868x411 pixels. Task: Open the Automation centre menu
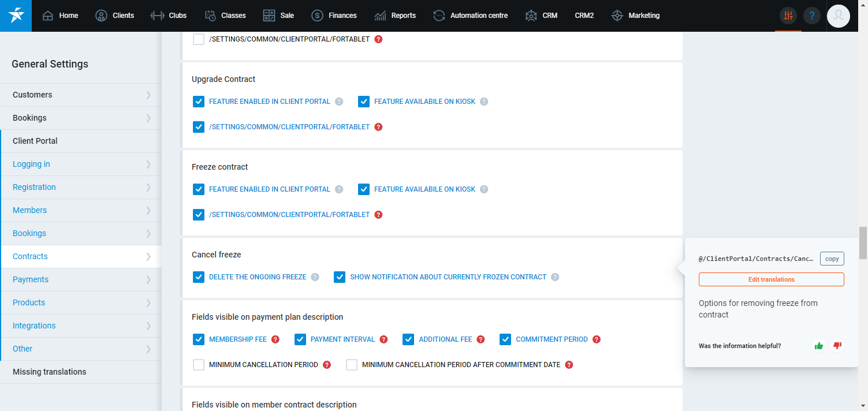click(x=471, y=16)
